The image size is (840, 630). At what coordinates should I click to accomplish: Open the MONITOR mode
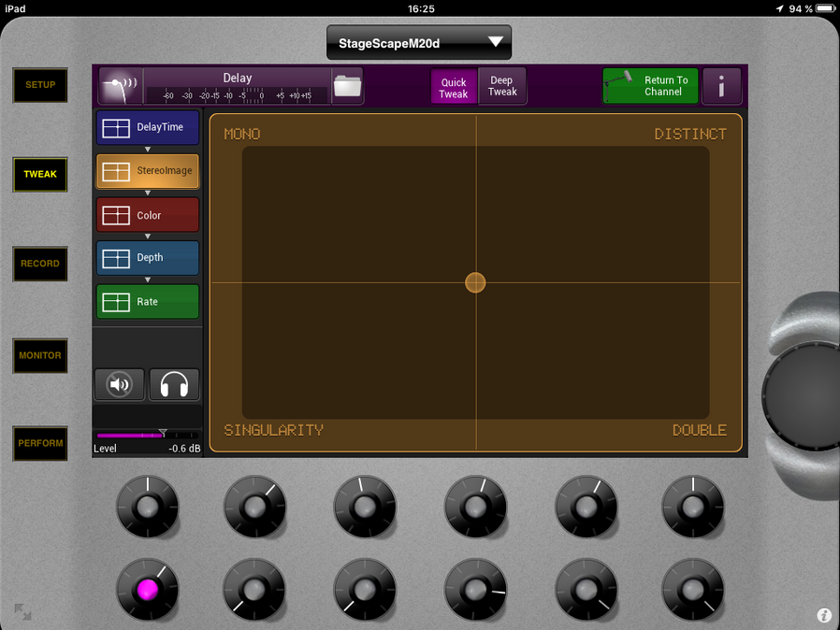coord(40,355)
